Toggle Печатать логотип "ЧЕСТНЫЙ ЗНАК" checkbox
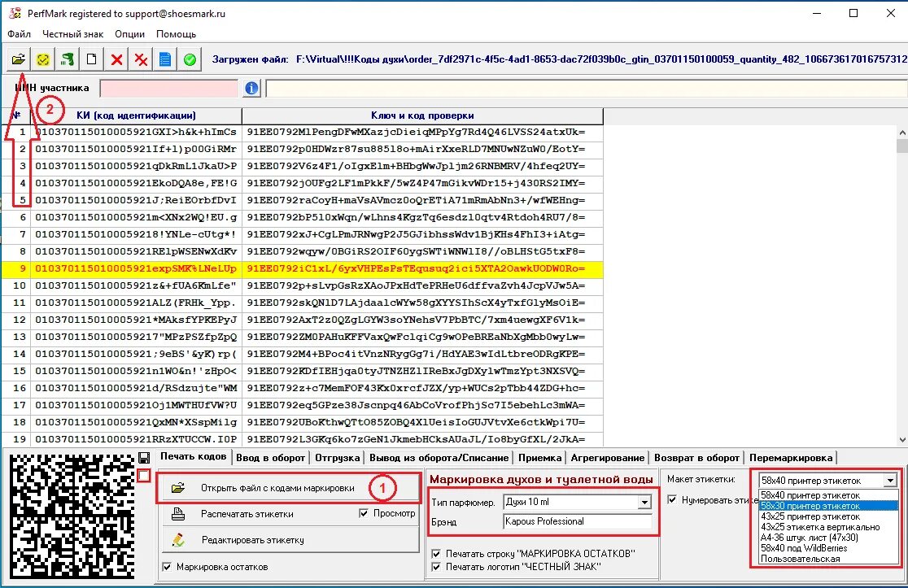The width and height of the screenshot is (908, 588). (x=436, y=567)
